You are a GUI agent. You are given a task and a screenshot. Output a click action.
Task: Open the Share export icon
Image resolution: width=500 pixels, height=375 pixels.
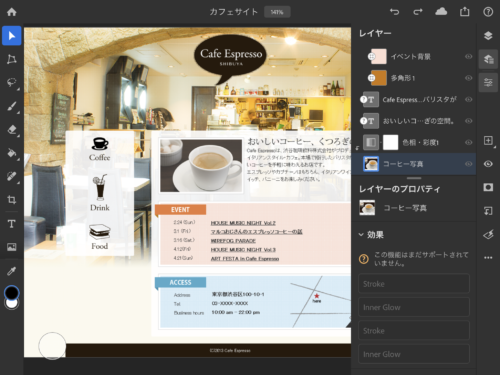pos(464,12)
